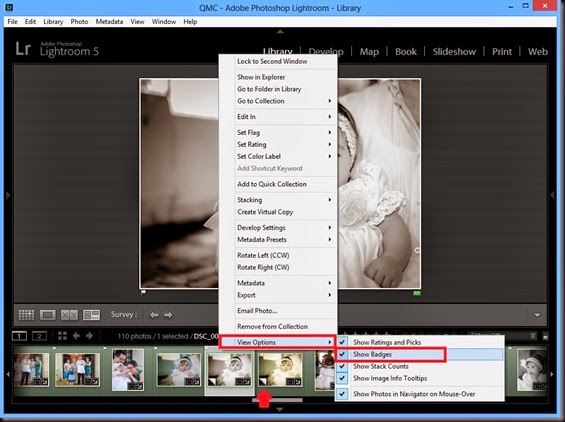Open the Help menu
The width and height of the screenshot is (565, 422).
(x=190, y=22)
